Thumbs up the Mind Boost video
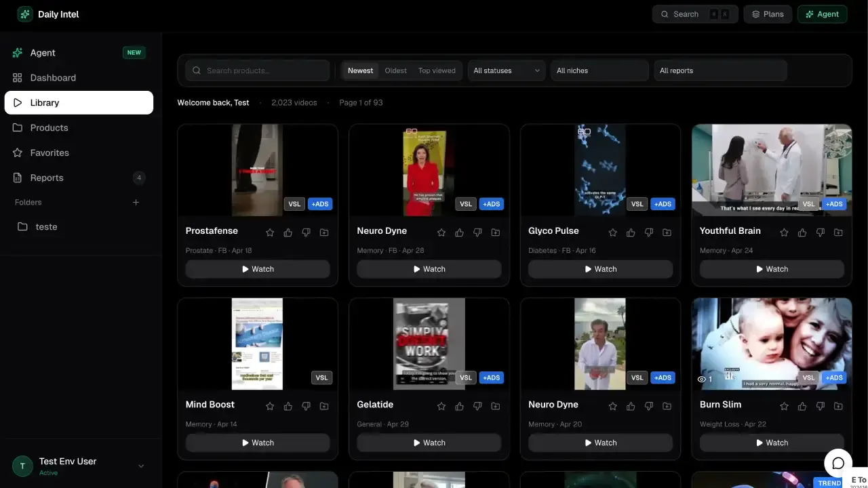The height and width of the screenshot is (488, 868). click(x=288, y=406)
